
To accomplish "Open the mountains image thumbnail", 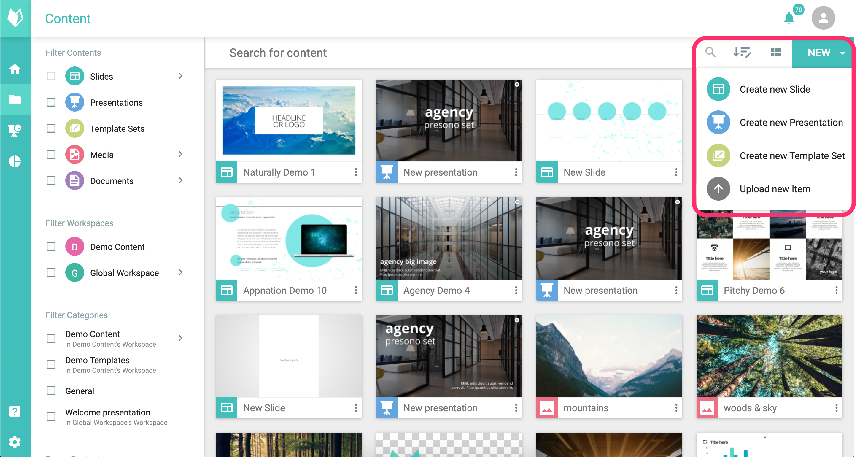I will (609, 356).
